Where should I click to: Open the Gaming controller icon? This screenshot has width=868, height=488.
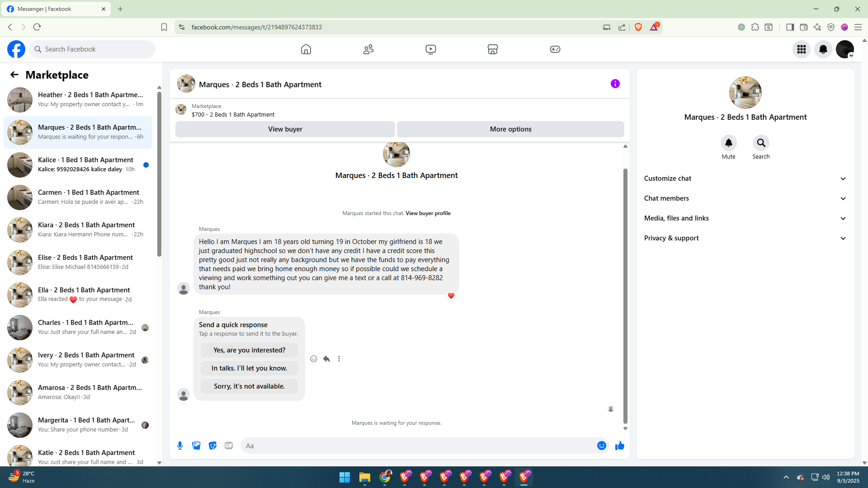[x=555, y=49]
